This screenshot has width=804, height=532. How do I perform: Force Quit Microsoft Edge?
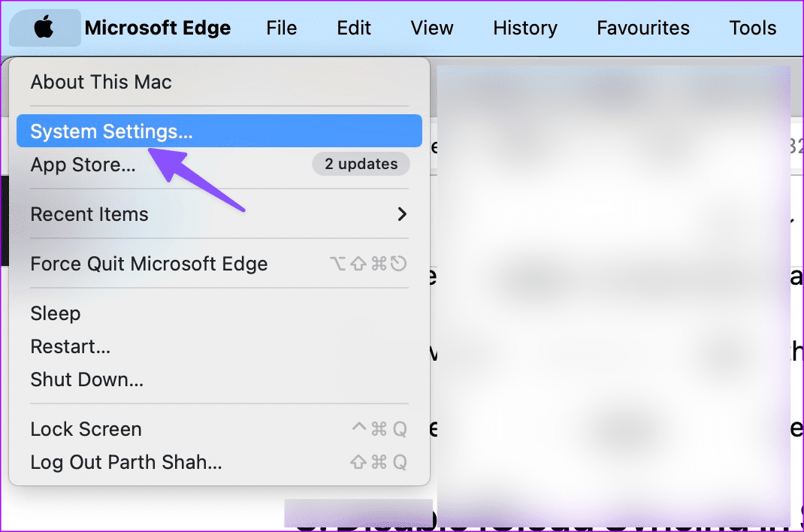[149, 264]
